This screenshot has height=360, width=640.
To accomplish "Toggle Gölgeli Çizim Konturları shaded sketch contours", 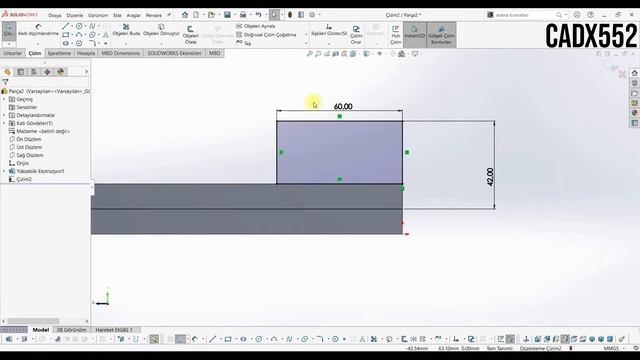I will pos(441,34).
